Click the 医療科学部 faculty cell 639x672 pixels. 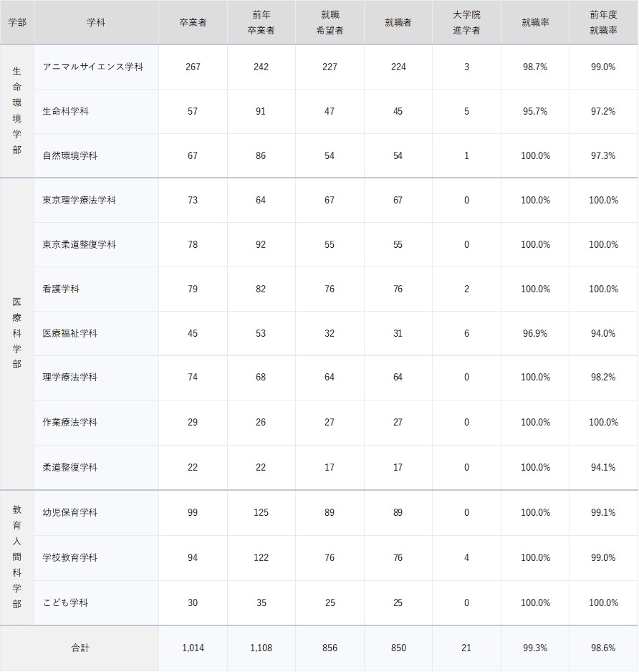[x=16, y=333]
